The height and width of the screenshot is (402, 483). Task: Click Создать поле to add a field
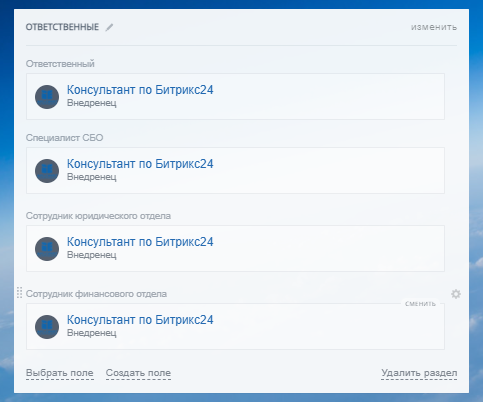(x=138, y=373)
